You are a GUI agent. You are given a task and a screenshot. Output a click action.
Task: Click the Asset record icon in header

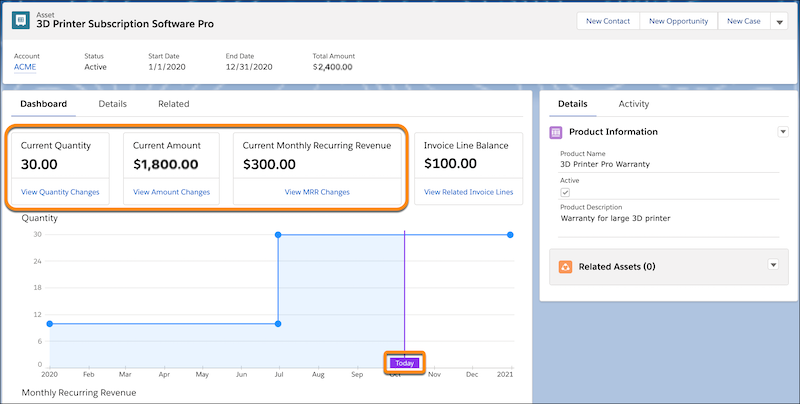(21, 20)
